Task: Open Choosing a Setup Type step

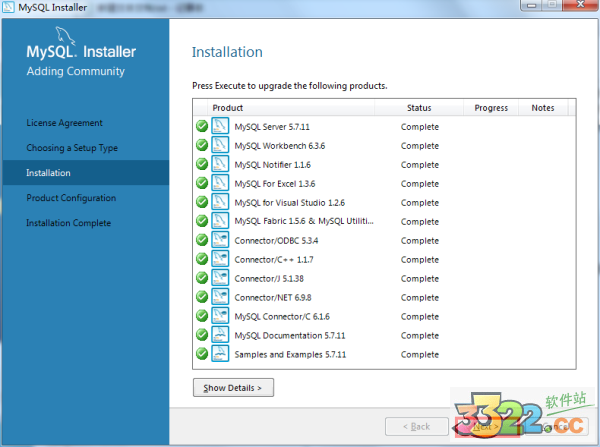Action: tap(72, 148)
